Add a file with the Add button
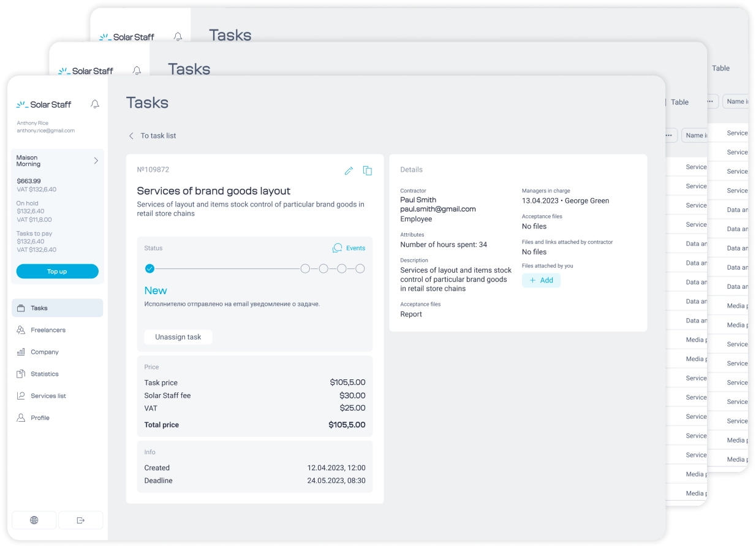This screenshot has width=756, height=548. pyautogui.click(x=541, y=280)
